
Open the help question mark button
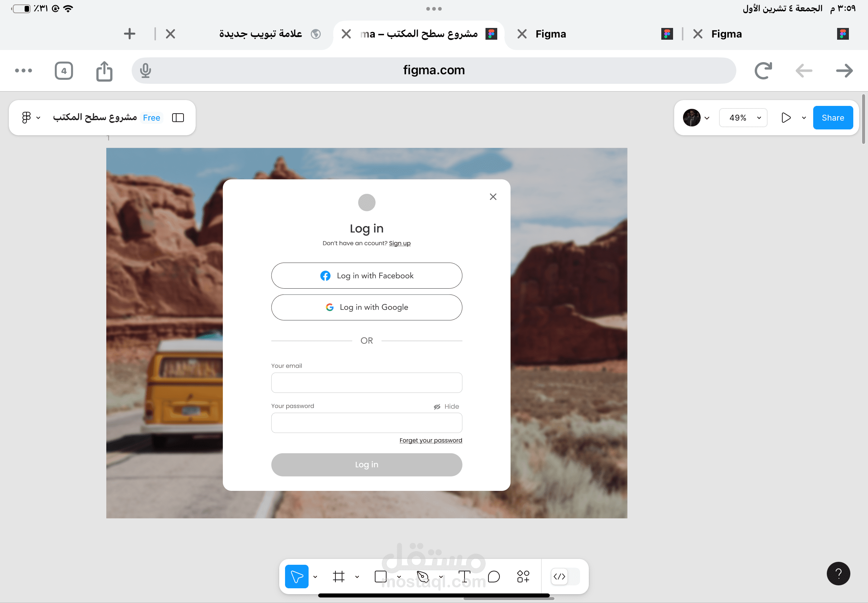point(838,574)
